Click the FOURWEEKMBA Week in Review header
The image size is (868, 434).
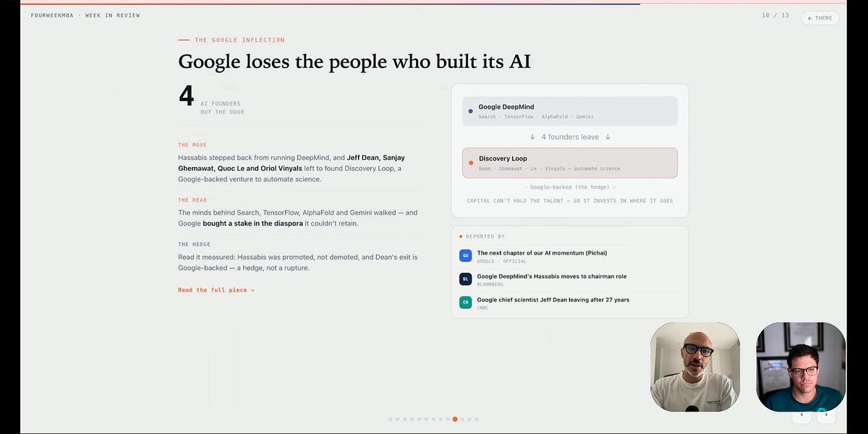[x=85, y=15]
